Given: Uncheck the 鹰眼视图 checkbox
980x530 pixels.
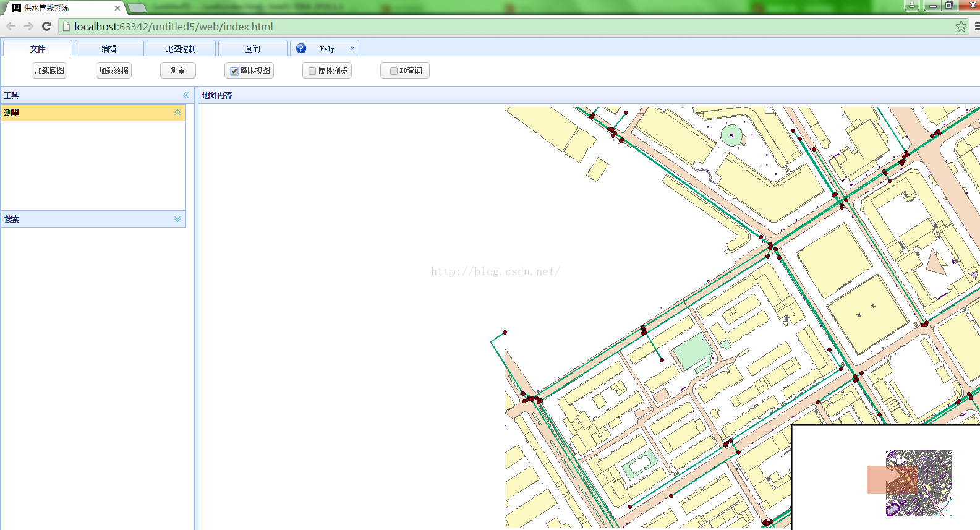Looking at the screenshot, I should coord(234,71).
